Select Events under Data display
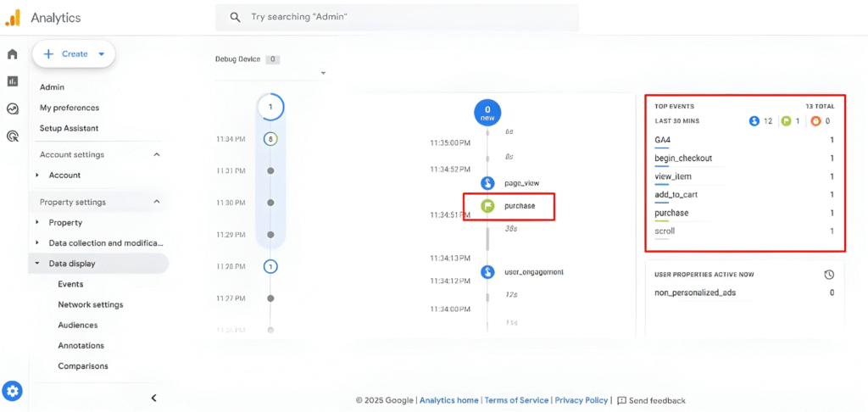This screenshot has width=868, height=412. coord(70,284)
